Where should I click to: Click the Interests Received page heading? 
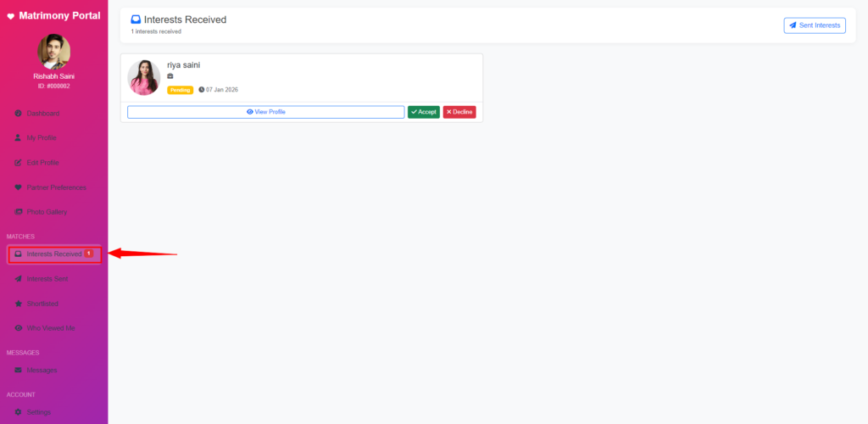click(185, 20)
